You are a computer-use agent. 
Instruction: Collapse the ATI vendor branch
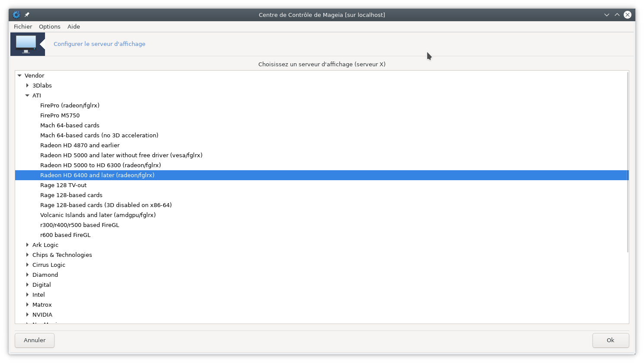point(27,95)
